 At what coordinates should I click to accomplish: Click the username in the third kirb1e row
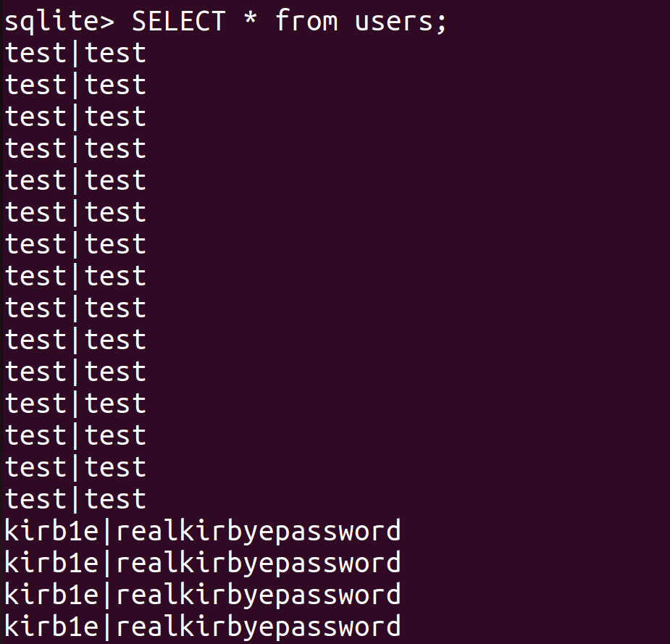coord(51,595)
